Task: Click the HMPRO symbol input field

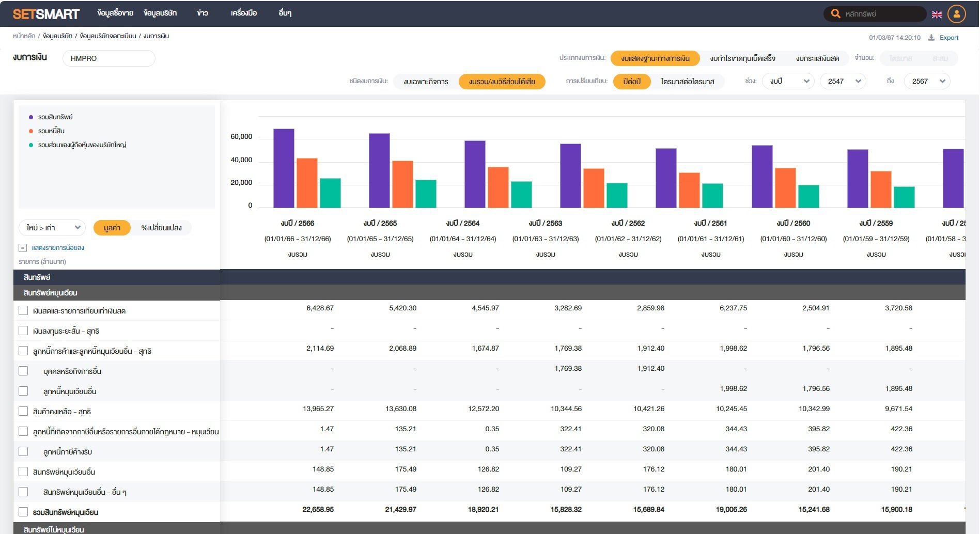Action: tap(109, 58)
